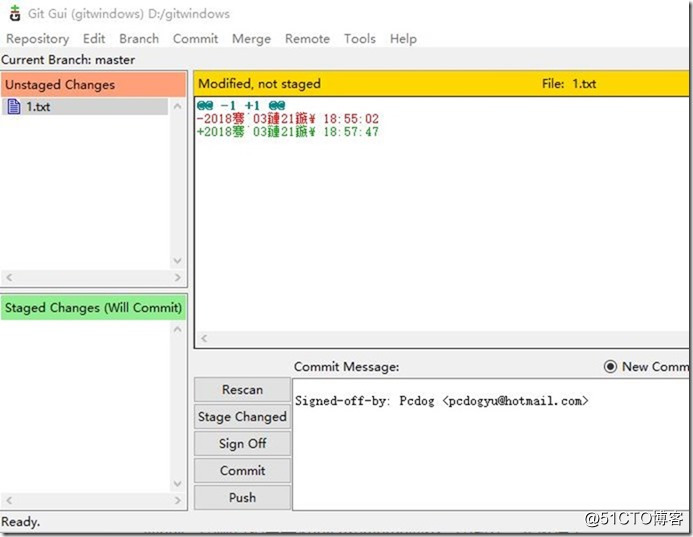
Task: Open the Commit menu
Action: pyautogui.click(x=195, y=39)
